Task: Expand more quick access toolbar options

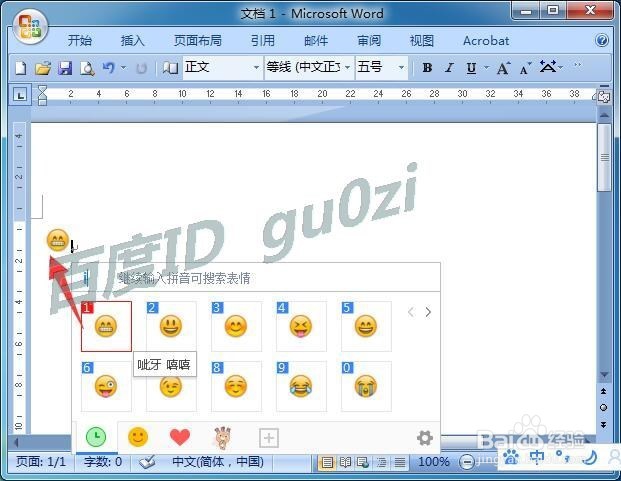Action: [578, 66]
